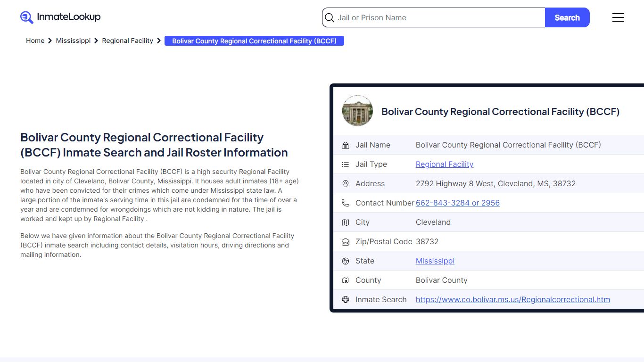Click the zip code value 38732

(x=427, y=241)
